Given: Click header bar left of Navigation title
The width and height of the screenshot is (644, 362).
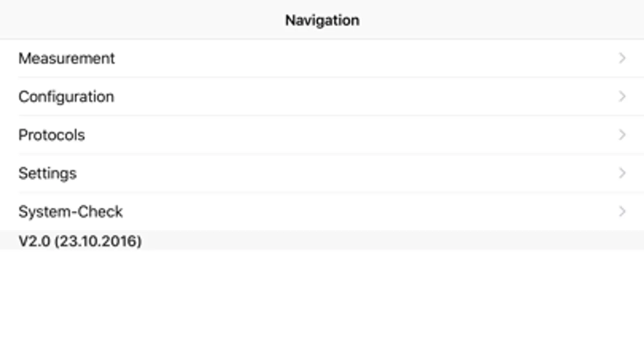Looking at the screenshot, I should point(121,20).
